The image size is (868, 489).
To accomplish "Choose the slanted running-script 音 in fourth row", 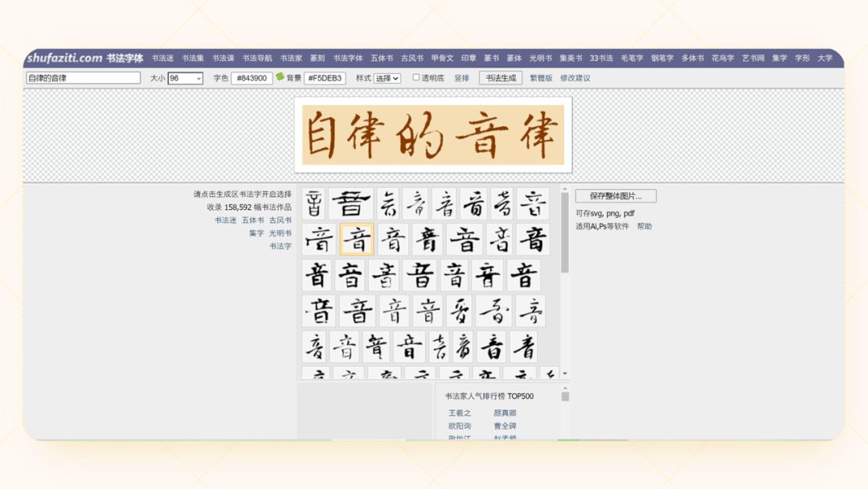I will (493, 311).
